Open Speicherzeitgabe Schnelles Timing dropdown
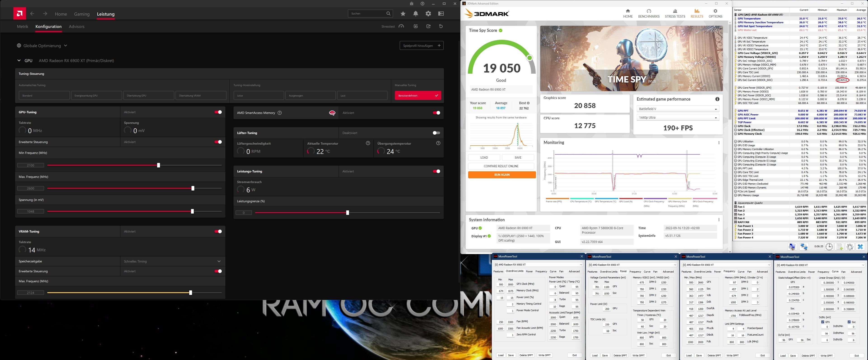The height and width of the screenshot is (360, 868). click(172, 261)
